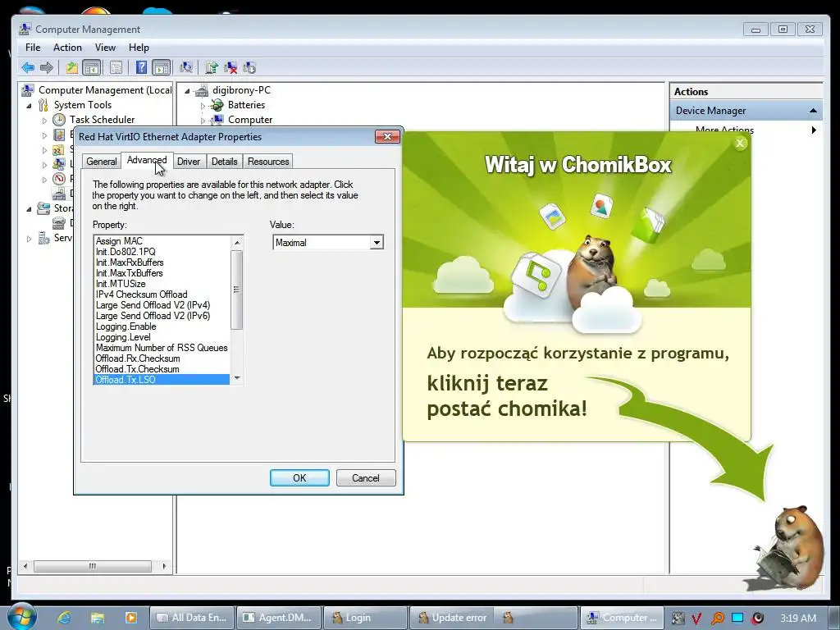Click the orange magnifier tray icon
Screen dimensions: 840x630
[717, 619]
